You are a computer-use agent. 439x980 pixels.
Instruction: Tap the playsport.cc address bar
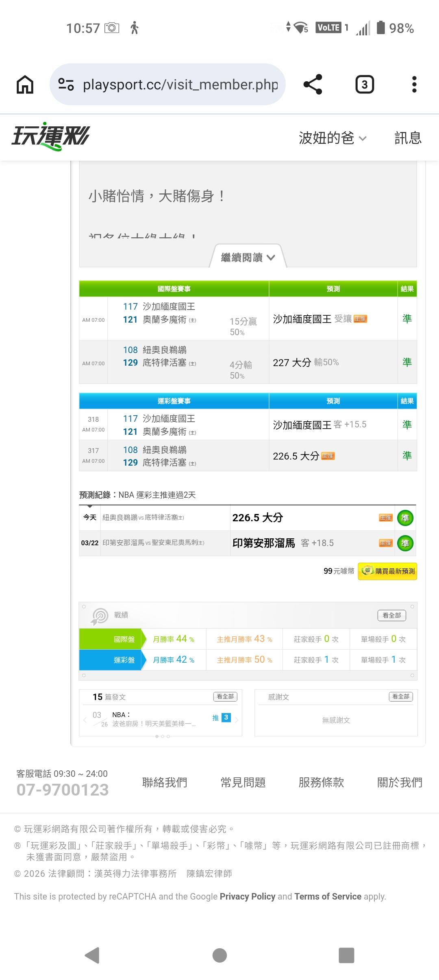tap(180, 85)
